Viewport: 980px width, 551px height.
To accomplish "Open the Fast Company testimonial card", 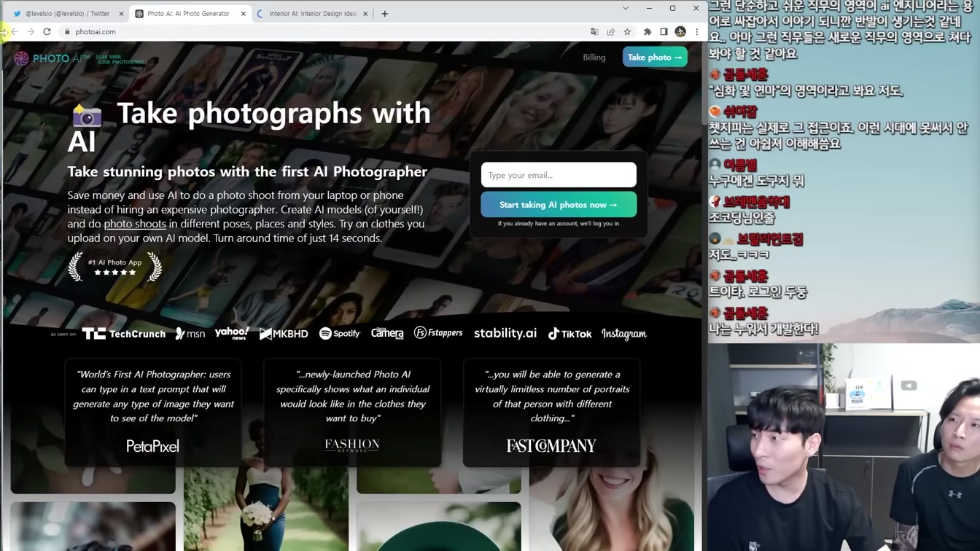I will tap(551, 413).
